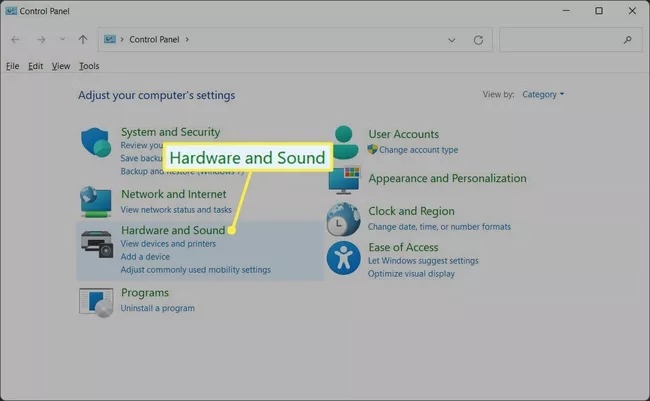The width and height of the screenshot is (650, 401).
Task: Open recent locations dropdown arrow
Action: tap(62, 39)
